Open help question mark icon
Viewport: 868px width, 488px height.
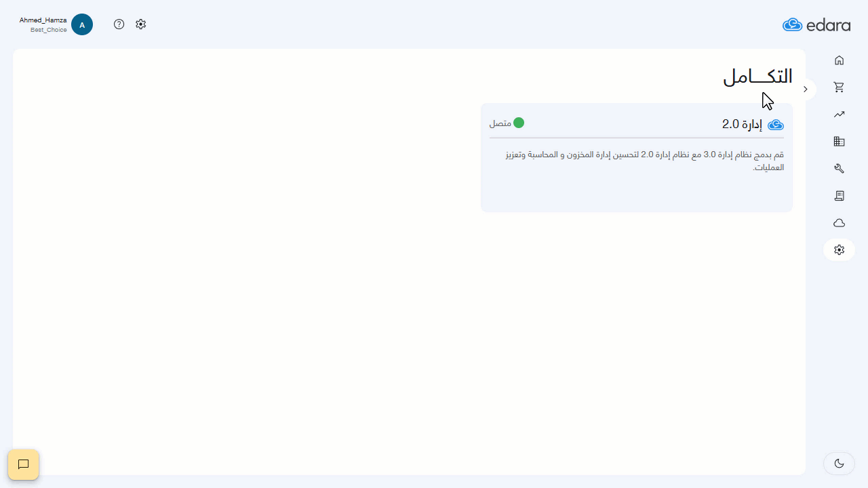tap(119, 24)
